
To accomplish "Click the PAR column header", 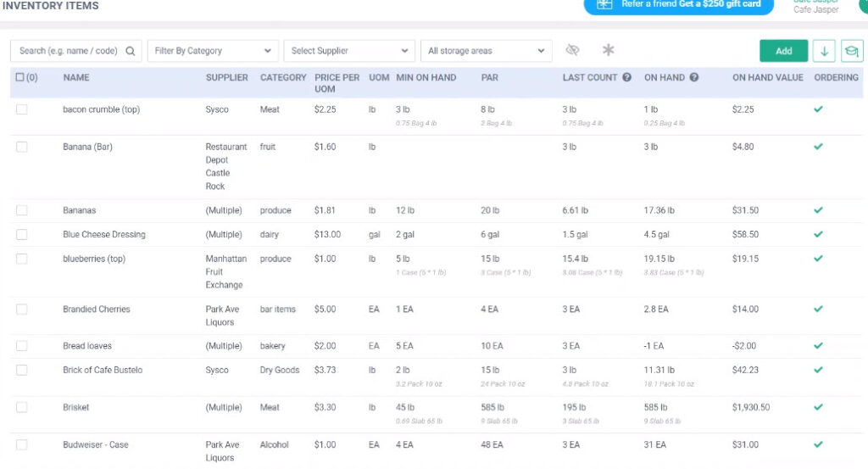I will pos(489,77).
